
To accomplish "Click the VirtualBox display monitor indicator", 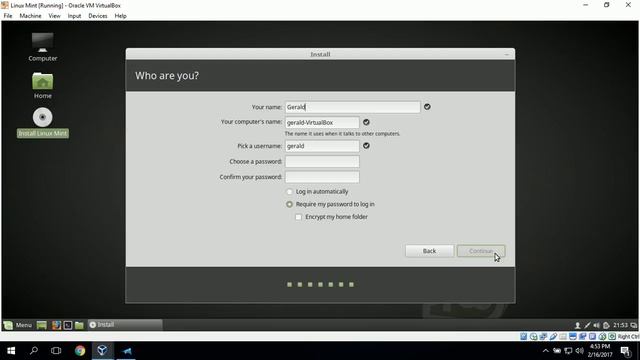I will [x=573, y=337].
